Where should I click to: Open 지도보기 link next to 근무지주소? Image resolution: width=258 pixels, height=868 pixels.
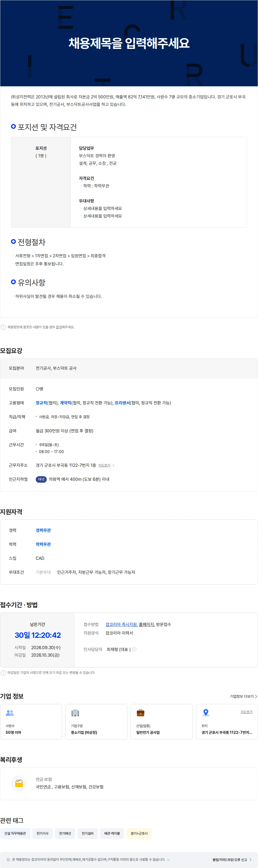pyautogui.click(x=104, y=465)
